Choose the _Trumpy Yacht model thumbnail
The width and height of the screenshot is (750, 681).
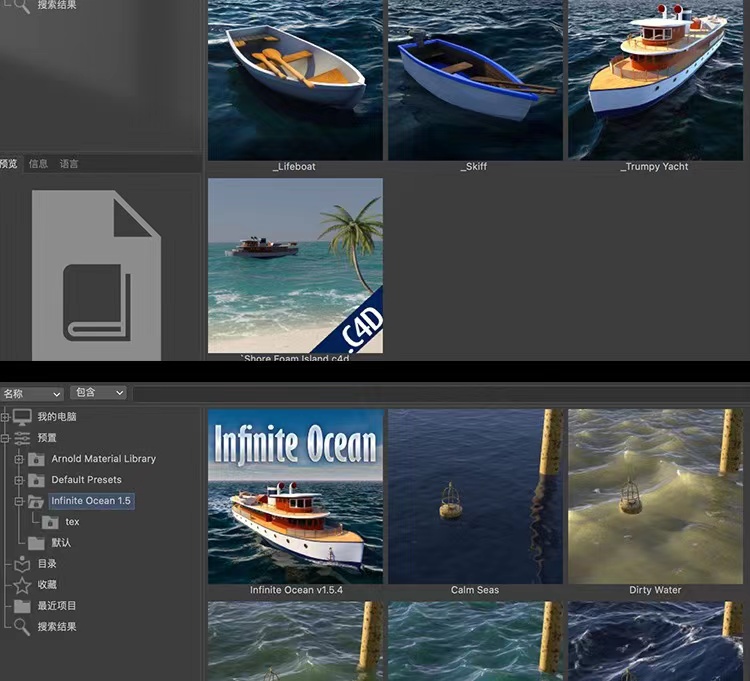pyautogui.click(x=655, y=80)
